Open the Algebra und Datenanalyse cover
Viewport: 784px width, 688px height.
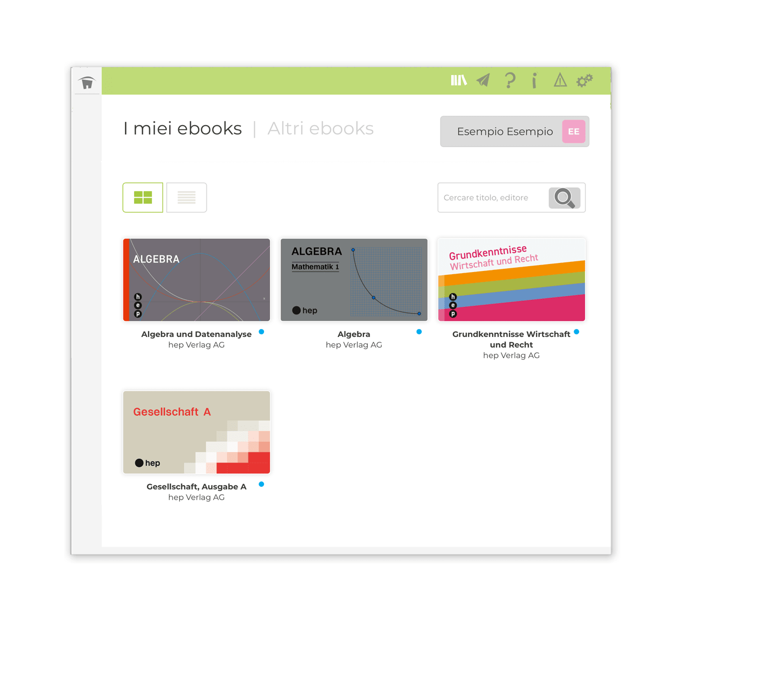click(x=196, y=280)
